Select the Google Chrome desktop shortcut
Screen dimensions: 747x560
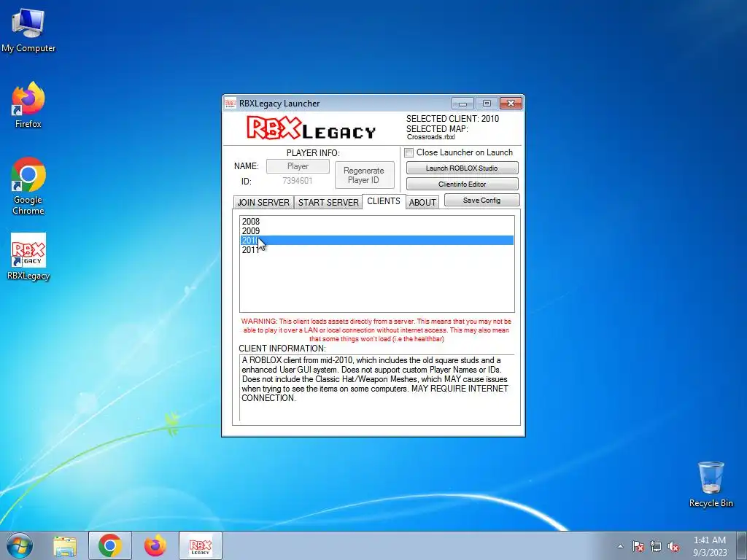click(28, 186)
